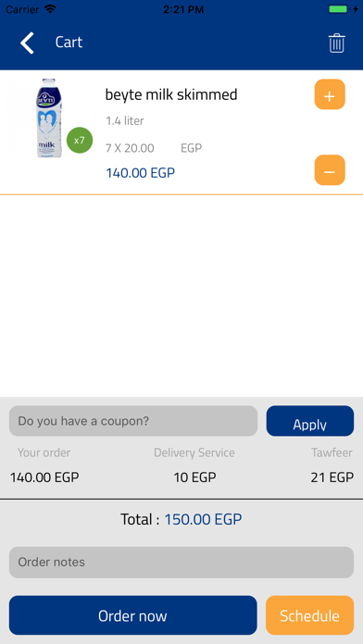Focus the Order notes field

pyautogui.click(x=181, y=563)
